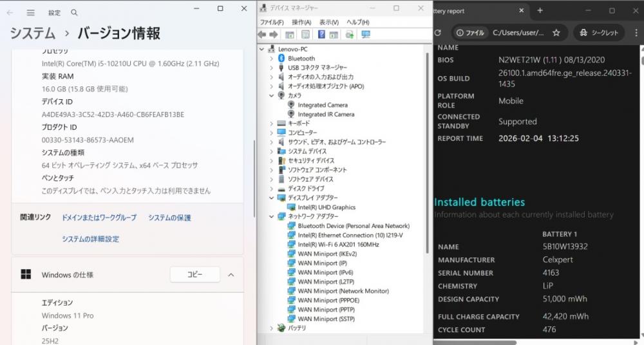This screenshot has width=644, height=345.
Task: View site info via file chip
Action: coord(470,32)
